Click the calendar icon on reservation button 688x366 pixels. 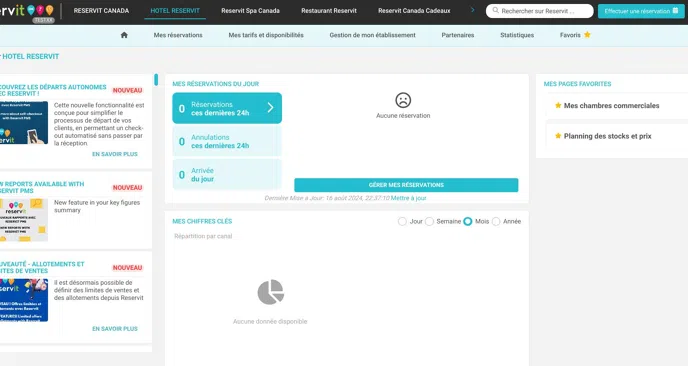[x=675, y=11]
